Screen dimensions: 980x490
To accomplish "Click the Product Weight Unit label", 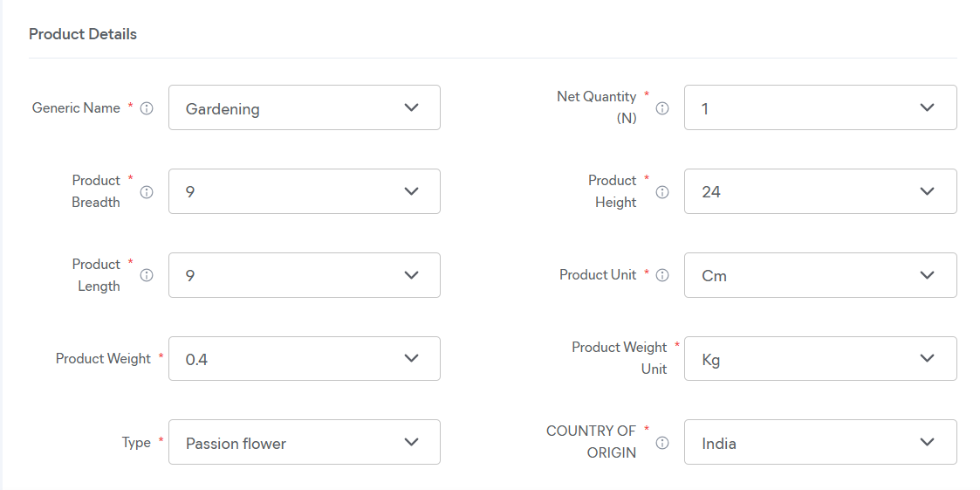I will [x=620, y=358].
